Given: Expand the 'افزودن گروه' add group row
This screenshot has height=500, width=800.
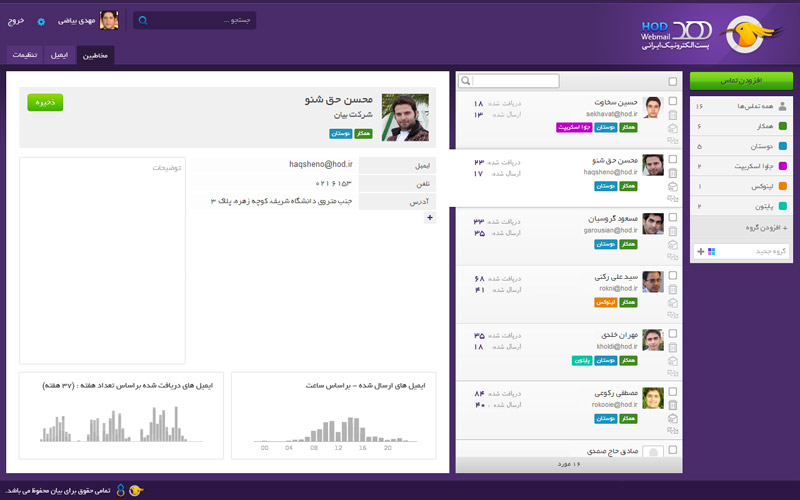Looking at the screenshot, I should point(741,229).
